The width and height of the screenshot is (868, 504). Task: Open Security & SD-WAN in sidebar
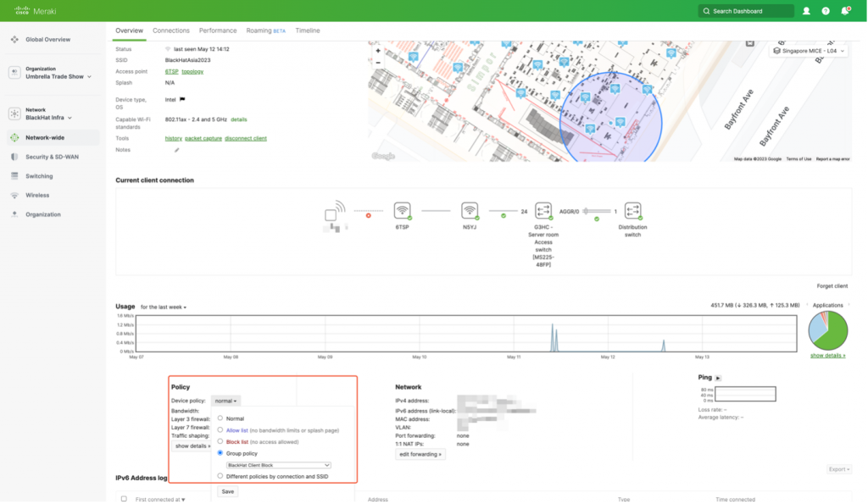(50, 157)
